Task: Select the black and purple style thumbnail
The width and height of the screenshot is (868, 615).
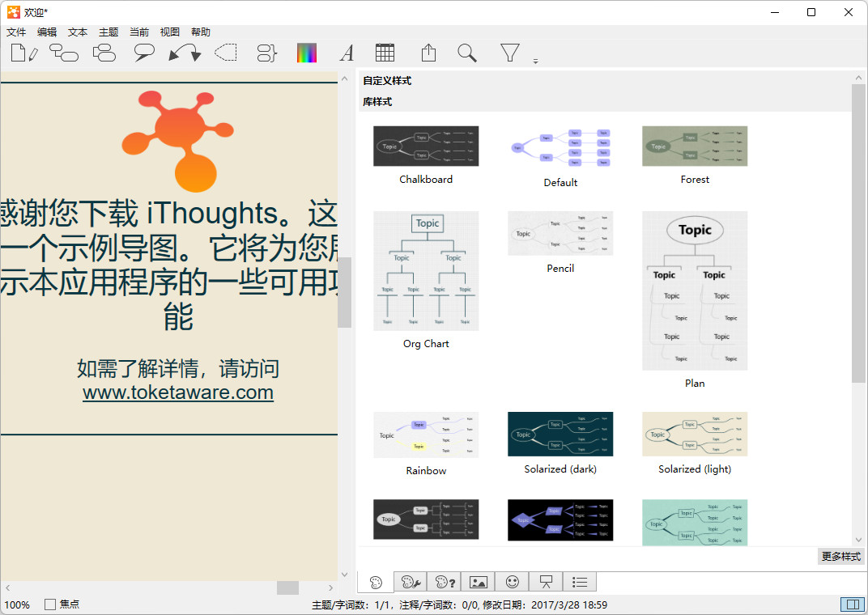Action: click(x=560, y=520)
